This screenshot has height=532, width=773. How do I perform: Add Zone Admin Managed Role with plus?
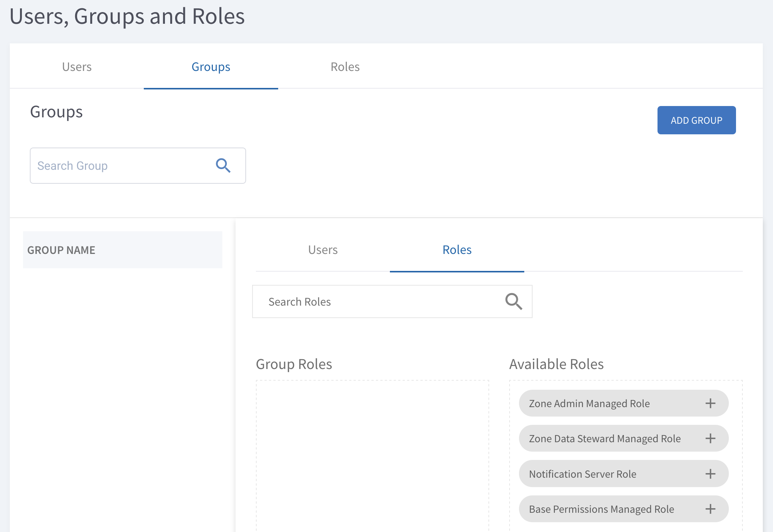pos(710,403)
